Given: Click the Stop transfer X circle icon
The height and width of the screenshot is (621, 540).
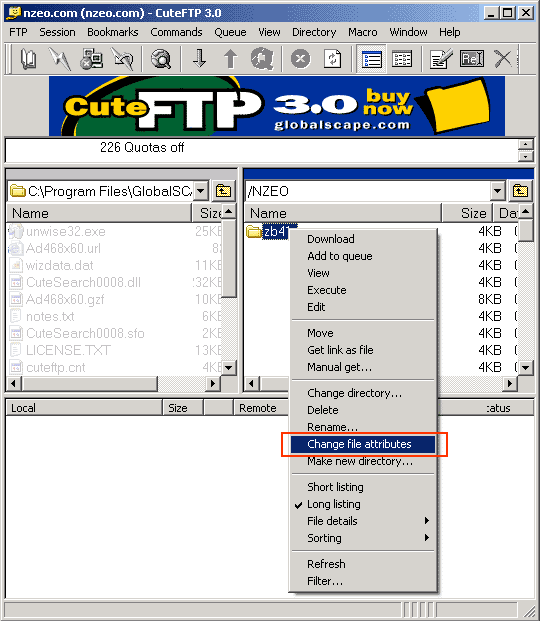Looking at the screenshot, I should pos(301,59).
